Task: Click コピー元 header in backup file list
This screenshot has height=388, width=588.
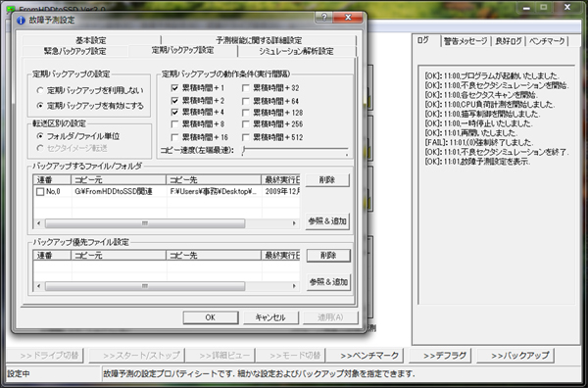Action: (119, 180)
